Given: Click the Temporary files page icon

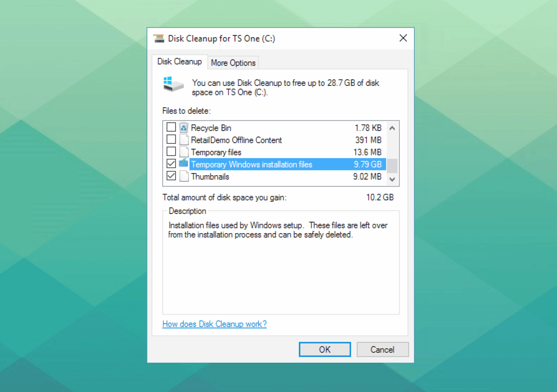Looking at the screenshot, I should point(184,152).
